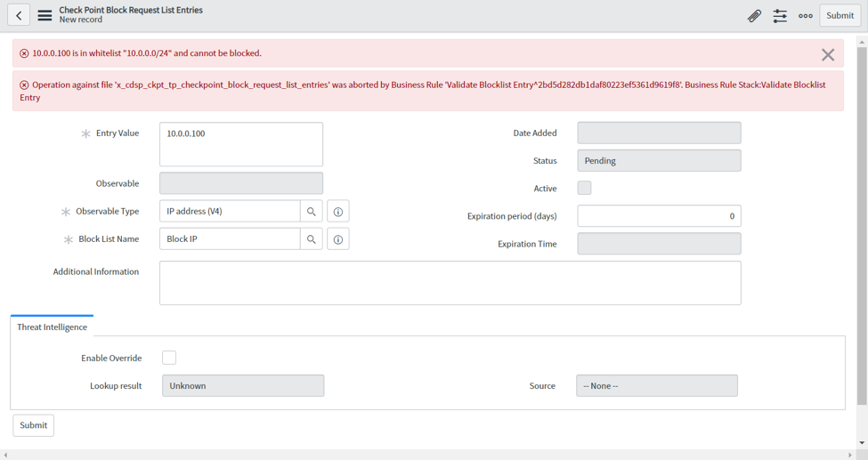Open the Observable Type lookup search

[x=312, y=211]
